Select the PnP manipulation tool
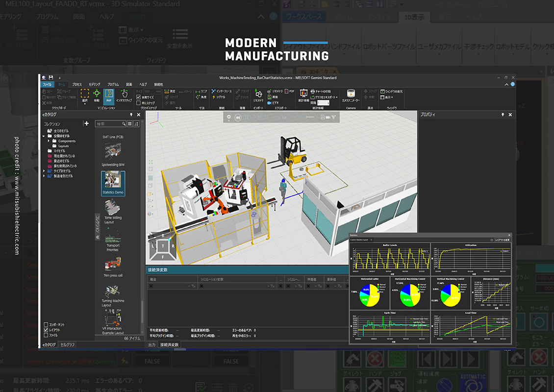Image resolution: width=554 pixels, height=392 pixels. pos(110,95)
